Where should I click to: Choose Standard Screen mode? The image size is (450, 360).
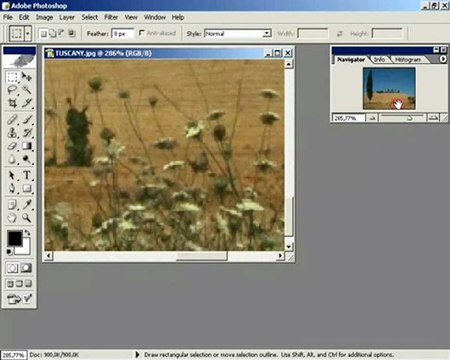tap(10, 284)
